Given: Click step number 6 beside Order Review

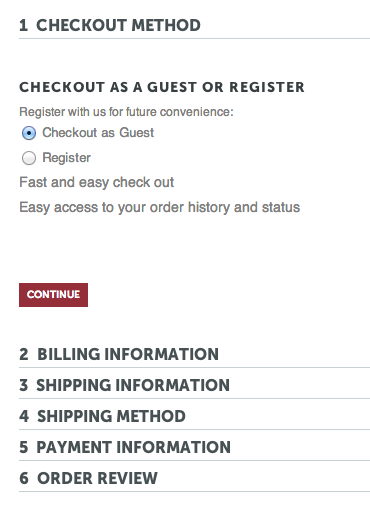Looking at the screenshot, I should [24, 478].
